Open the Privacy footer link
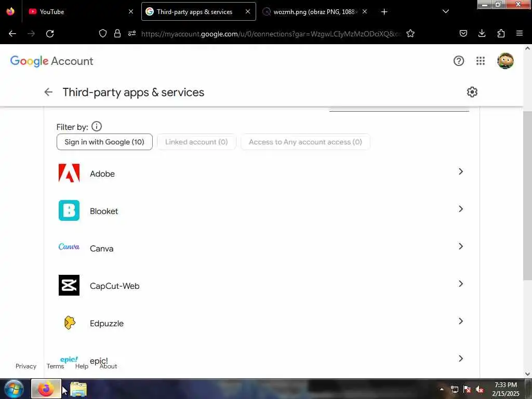This screenshot has height=399, width=532. (x=26, y=366)
